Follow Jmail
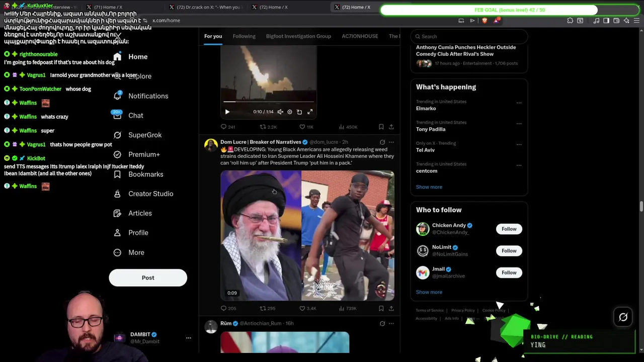This screenshot has height=362, width=644. 509,273
